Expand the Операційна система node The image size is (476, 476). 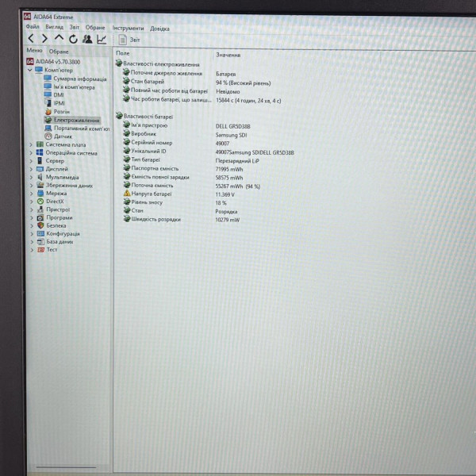point(31,153)
